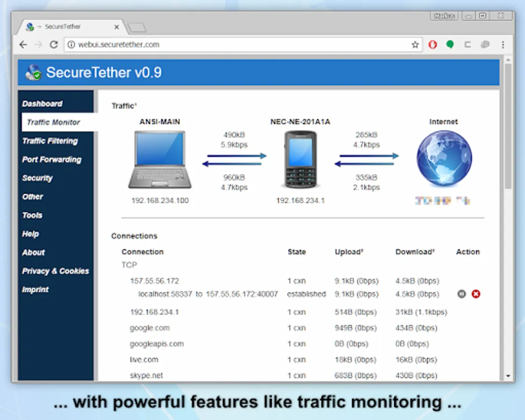Click the NEC-NE-201A1A phone icon
The image size is (525, 420).
300,160
